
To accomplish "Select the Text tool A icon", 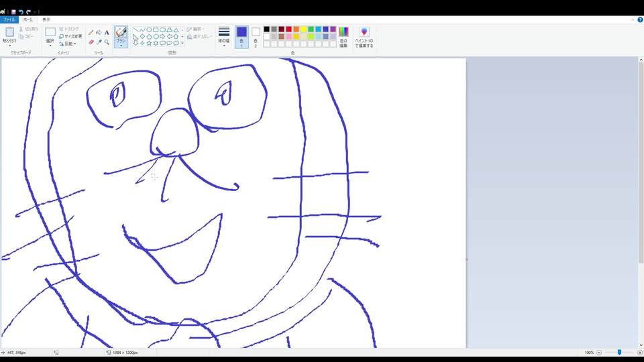I will click(x=107, y=32).
